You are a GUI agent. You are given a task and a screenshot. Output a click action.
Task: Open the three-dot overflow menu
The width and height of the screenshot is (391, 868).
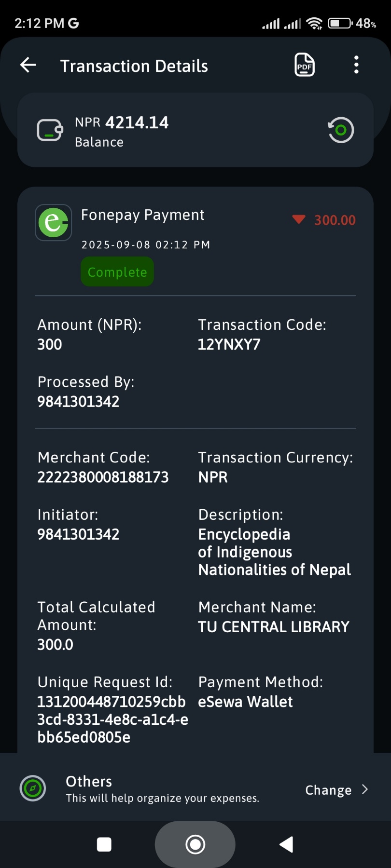point(356,65)
